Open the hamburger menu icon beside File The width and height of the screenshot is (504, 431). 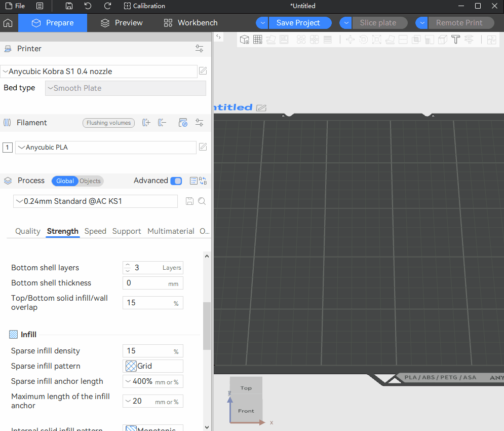tap(40, 6)
